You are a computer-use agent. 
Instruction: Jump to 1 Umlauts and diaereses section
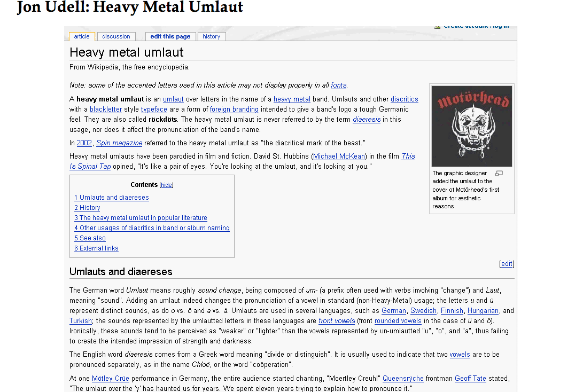(112, 198)
